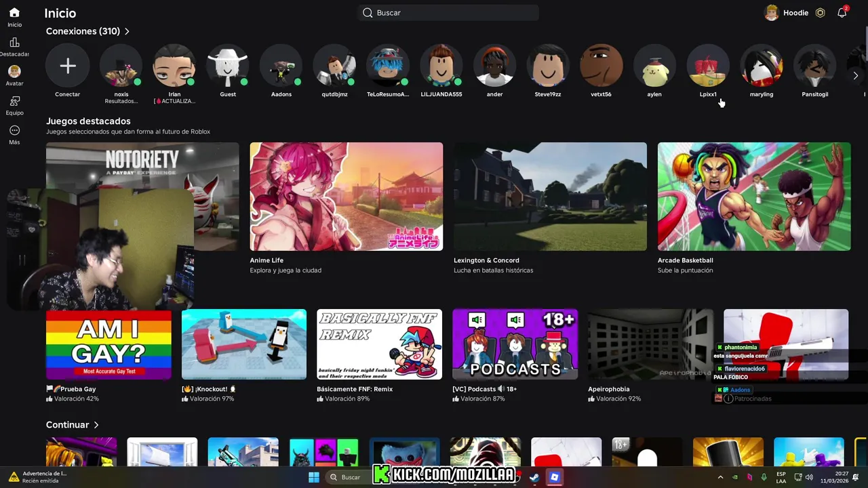Open the Inicio home icon in sidebar
The height and width of the screenshot is (488, 868).
click(x=14, y=12)
